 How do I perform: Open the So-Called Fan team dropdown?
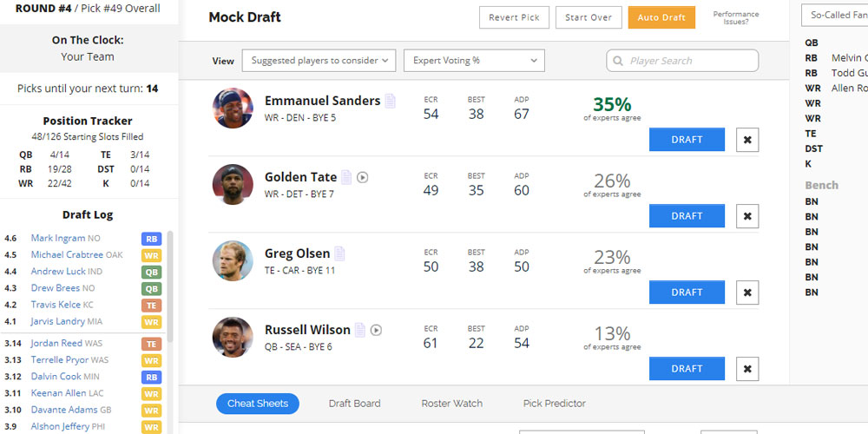click(x=835, y=15)
